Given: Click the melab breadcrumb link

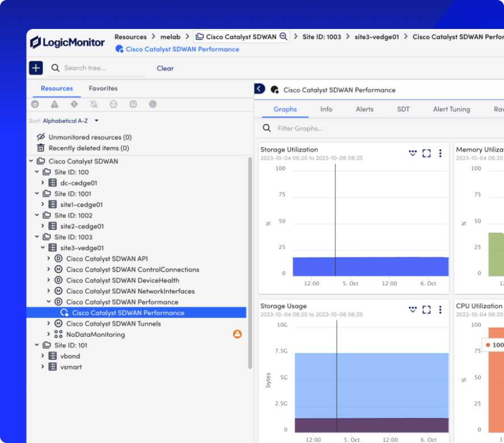Looking at the screenshot, I should point(170,37).
